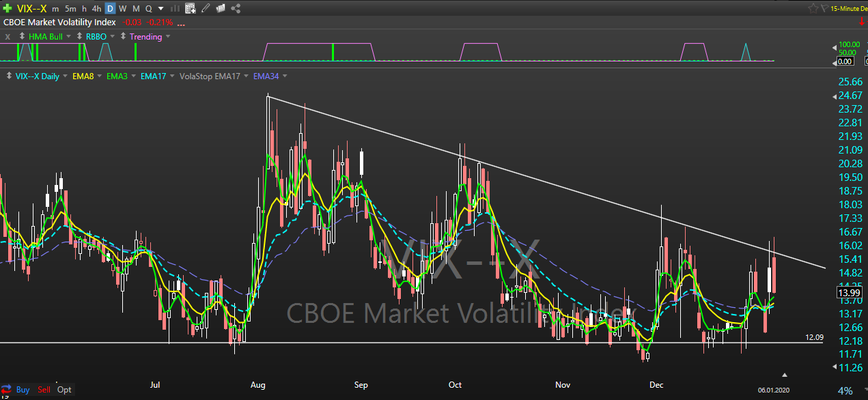Click the red down arrow indicator
Viewport: 868px width, 400px height.
tap(862, 22)
